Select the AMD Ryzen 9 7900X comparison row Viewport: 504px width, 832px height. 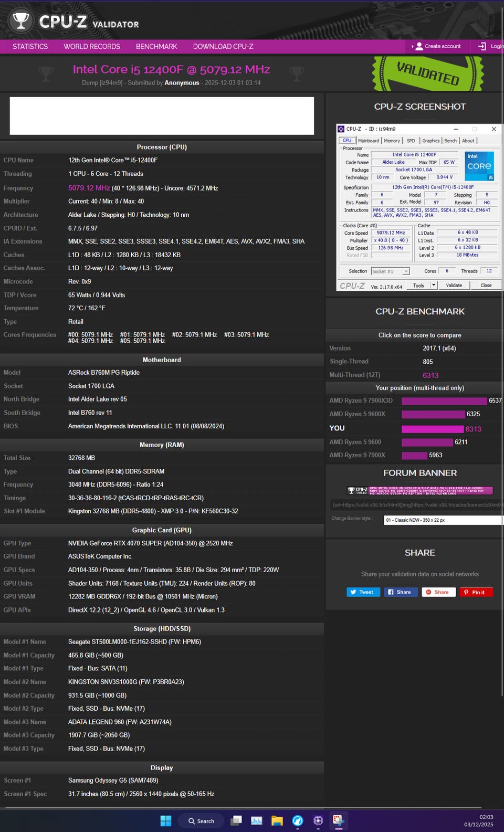[415, 455]
